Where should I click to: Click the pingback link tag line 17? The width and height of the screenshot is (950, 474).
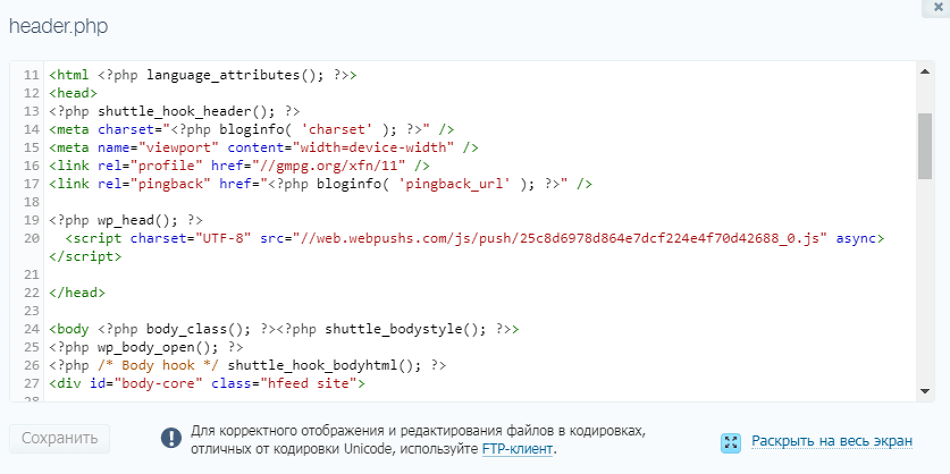point(321,184)
